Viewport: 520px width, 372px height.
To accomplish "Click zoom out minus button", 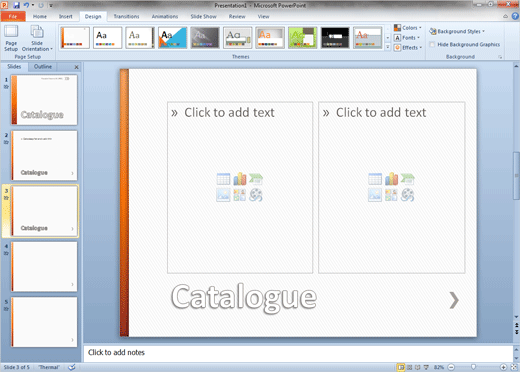I will tap(451, 367).
